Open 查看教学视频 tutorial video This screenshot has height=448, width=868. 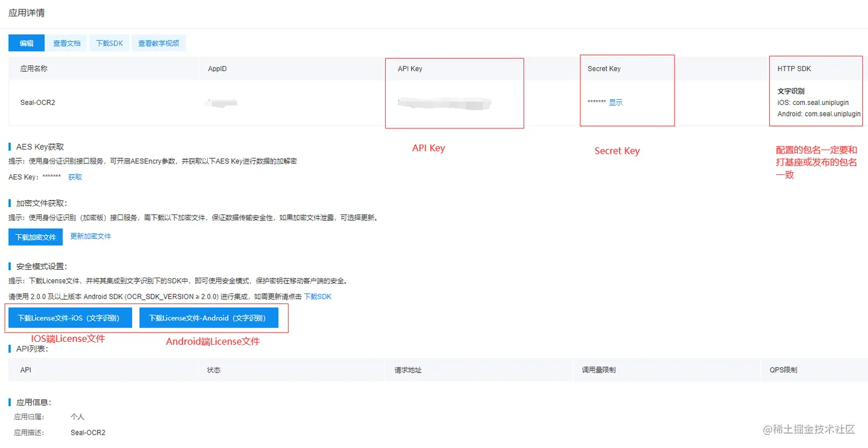coord(159,42)
